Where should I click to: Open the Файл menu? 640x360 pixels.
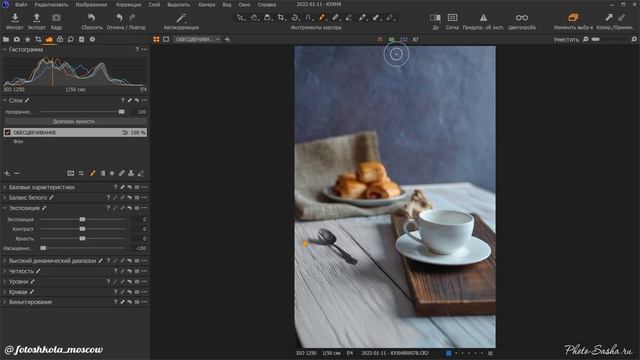point(21,4)
